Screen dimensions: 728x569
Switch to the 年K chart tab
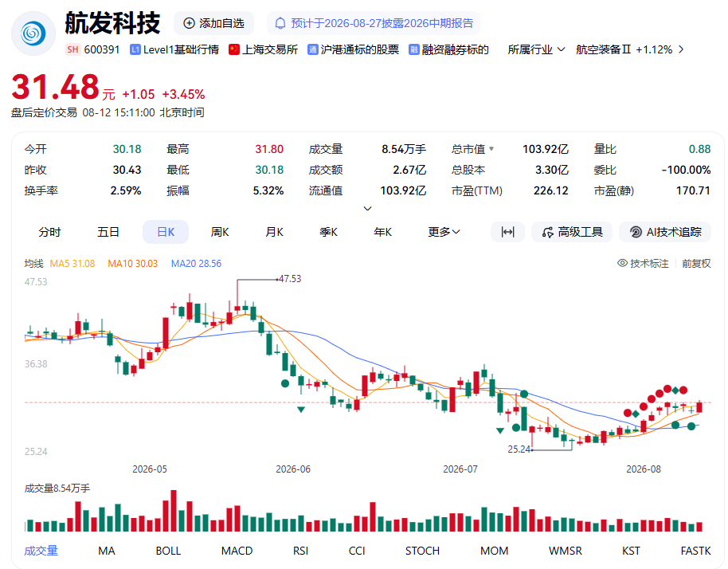coord(382,232)
